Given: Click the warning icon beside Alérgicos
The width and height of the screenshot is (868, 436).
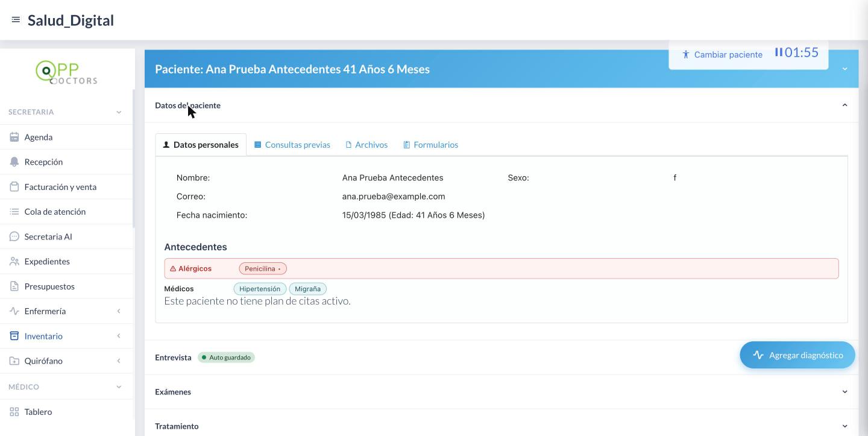Looking at the screenshot, I should tap(173, 268).
